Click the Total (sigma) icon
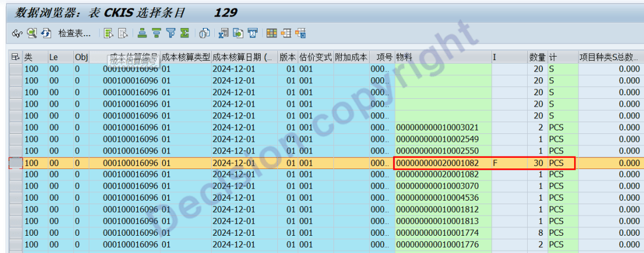This screenshot has height=253, width=644. [185, 33]
